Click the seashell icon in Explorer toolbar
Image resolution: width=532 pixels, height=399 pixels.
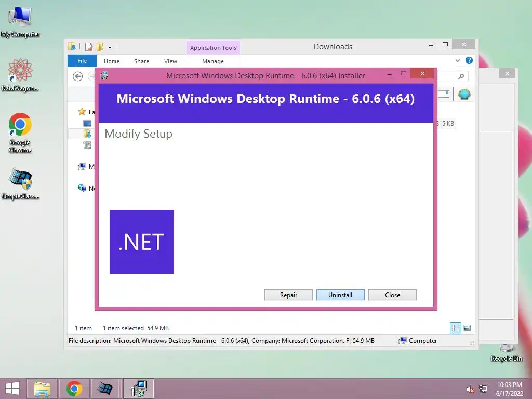point(464,94)
